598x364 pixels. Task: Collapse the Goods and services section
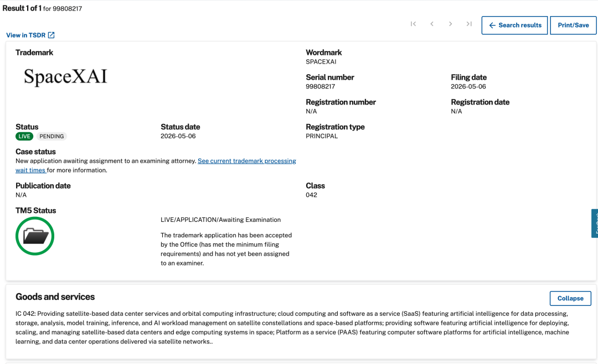click(570, 298)
